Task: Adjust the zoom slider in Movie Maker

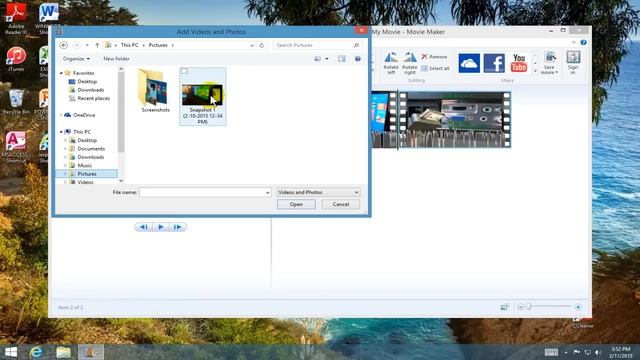Action: (x=529, y=307)
